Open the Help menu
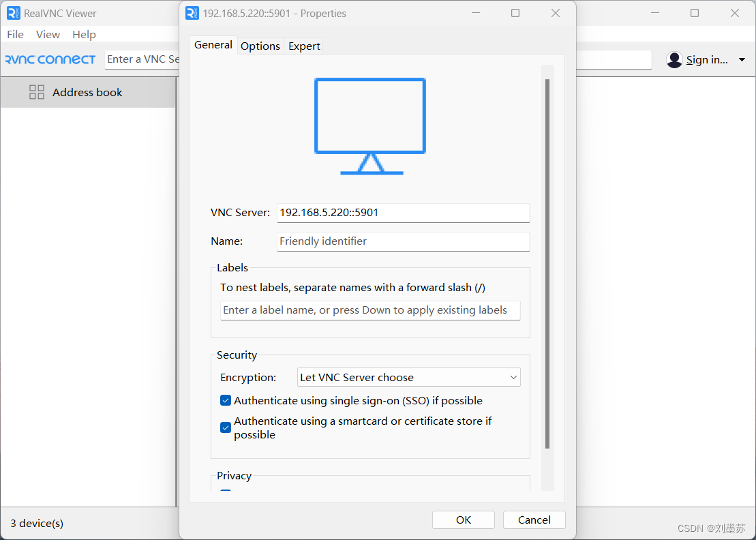The height and width of the screenshot is (540, 756). click(x=84, y=34)
